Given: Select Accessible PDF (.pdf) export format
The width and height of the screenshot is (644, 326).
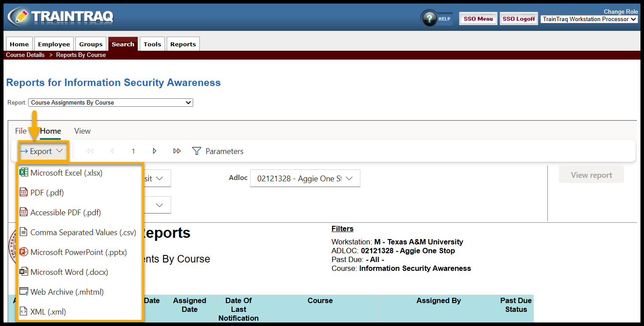Looking at the screenshot, I should [x=65, y=213].
